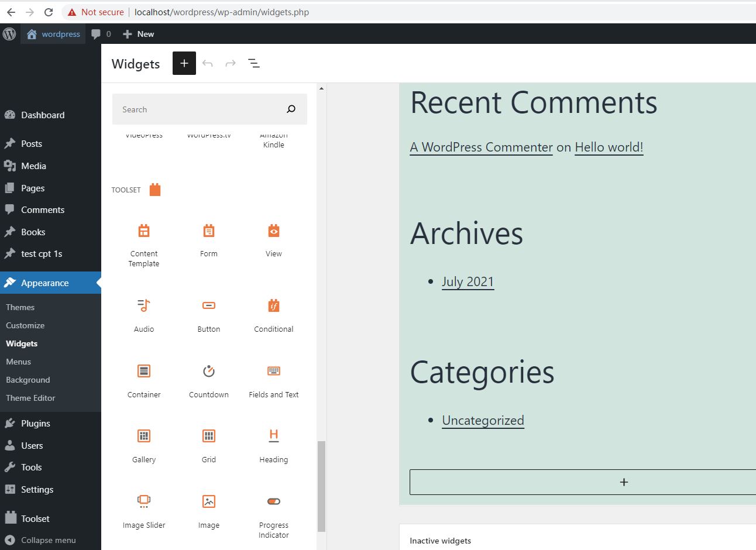Add the Button block
The height and width of the screenshot is (550, 756).
pyautogui.click(x=209, y=315)
